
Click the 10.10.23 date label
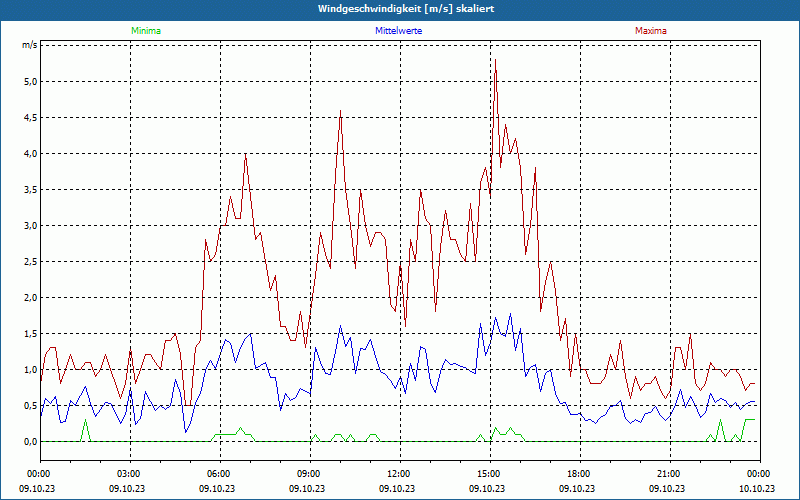[x=758, y=489]
